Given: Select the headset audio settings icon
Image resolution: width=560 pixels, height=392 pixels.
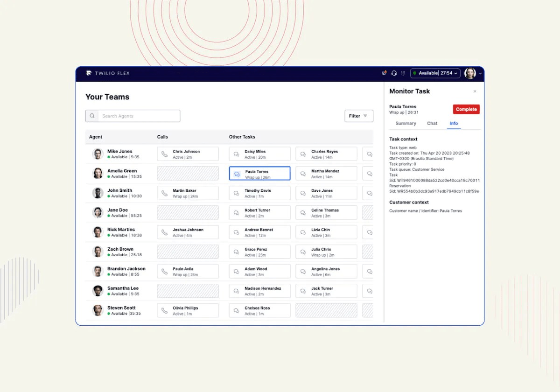Looking at the screenshot, I should click(x=394, y=73).
